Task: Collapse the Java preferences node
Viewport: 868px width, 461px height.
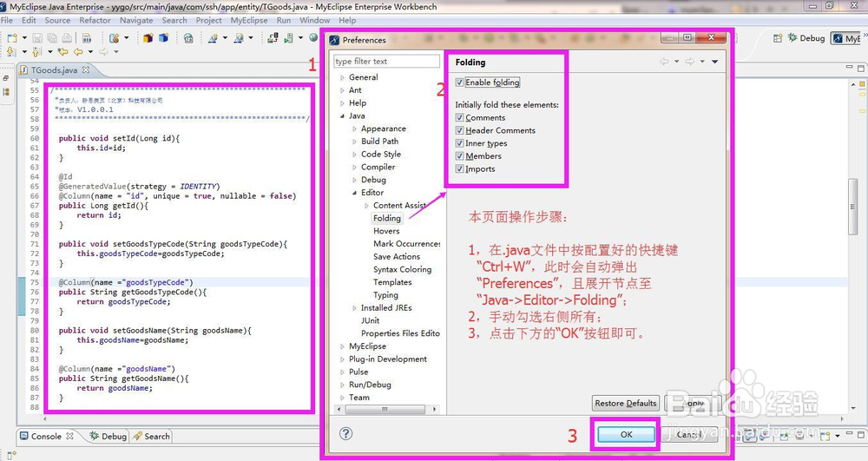Action: (x=342, y=116)
